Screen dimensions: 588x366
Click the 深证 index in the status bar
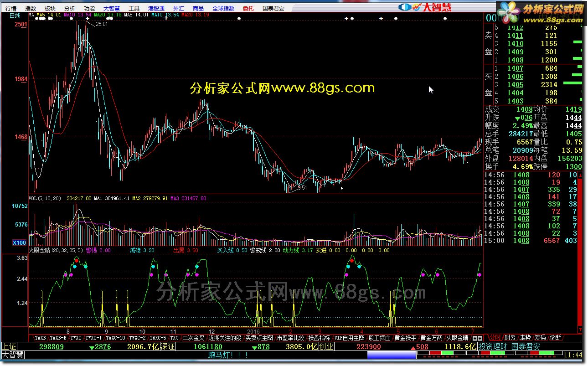coord(167,346)
